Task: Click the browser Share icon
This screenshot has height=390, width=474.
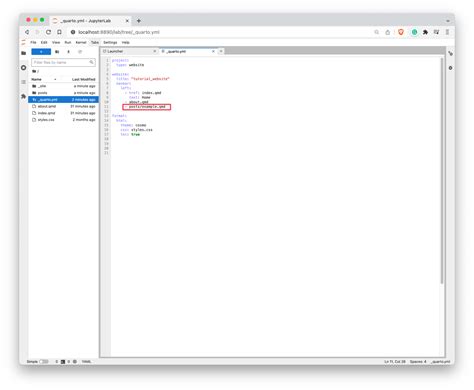Action: tap(387, 32)
